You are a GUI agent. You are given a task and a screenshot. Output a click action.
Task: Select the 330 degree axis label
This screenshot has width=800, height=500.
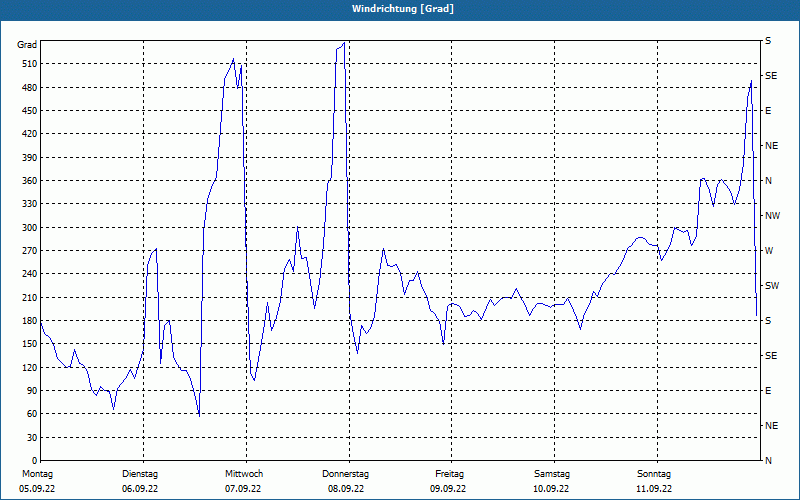pos(31,204)
